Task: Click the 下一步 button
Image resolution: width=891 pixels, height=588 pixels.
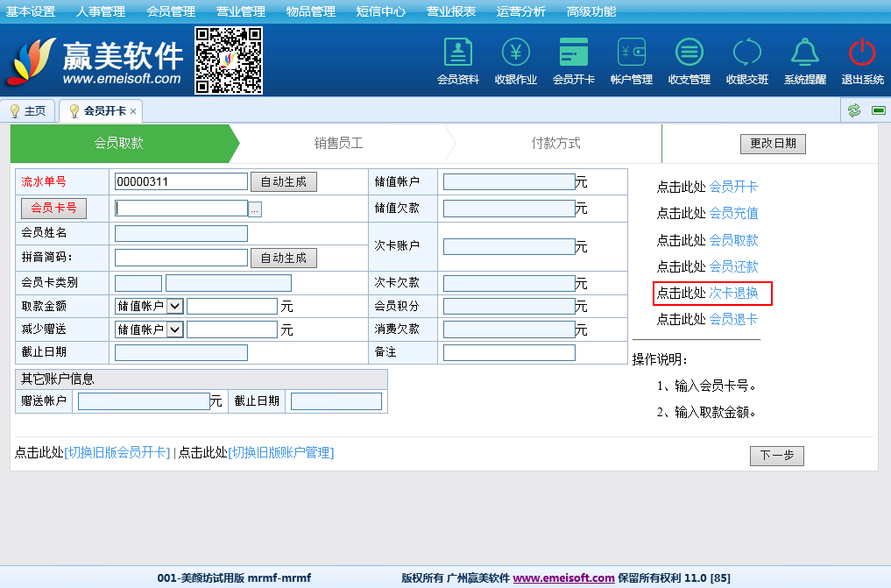Action: click(x=776, y=456)
